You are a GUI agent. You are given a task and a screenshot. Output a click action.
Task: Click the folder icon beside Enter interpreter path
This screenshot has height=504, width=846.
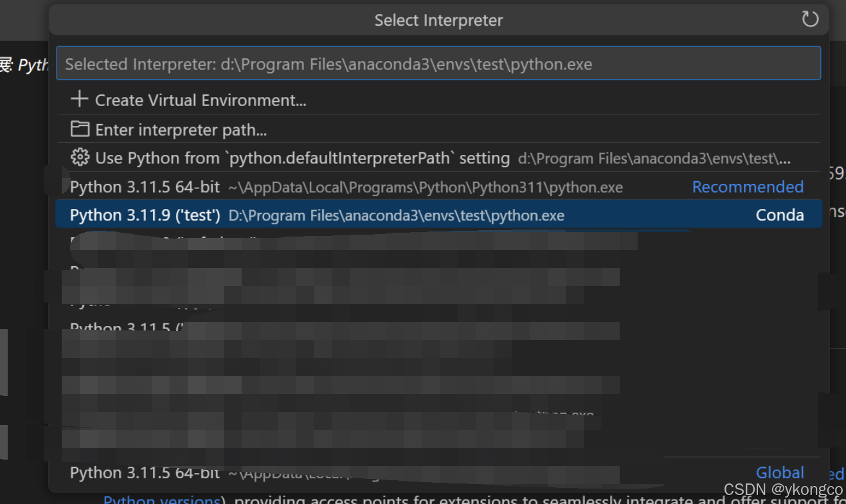pos(79,129)
